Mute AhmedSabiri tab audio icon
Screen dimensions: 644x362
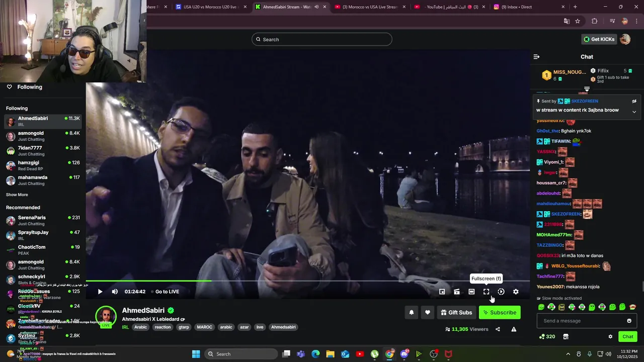(x=316, y=7)
